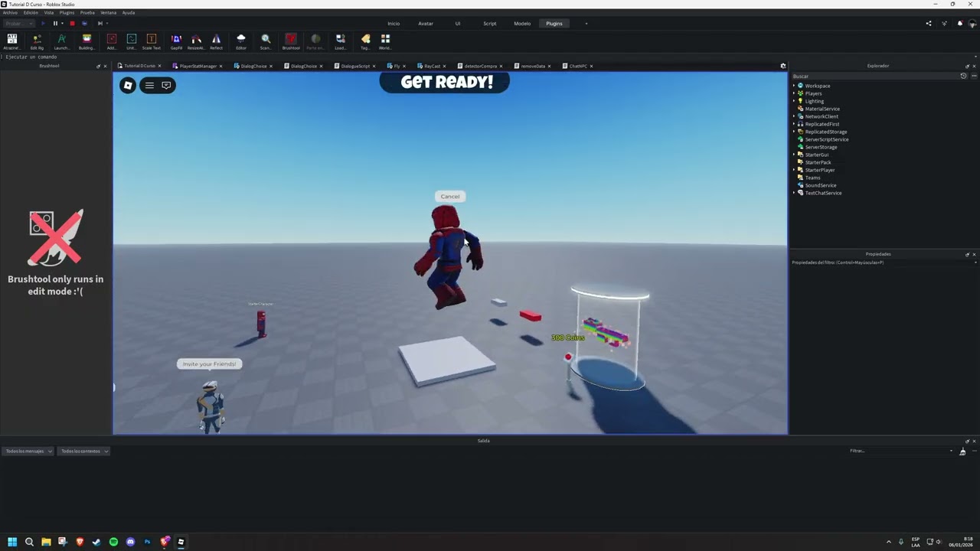This screenshot has width=980, height=551.
Task: Select ServerScriptService in Explorer
Action: (x=827, y=139)
